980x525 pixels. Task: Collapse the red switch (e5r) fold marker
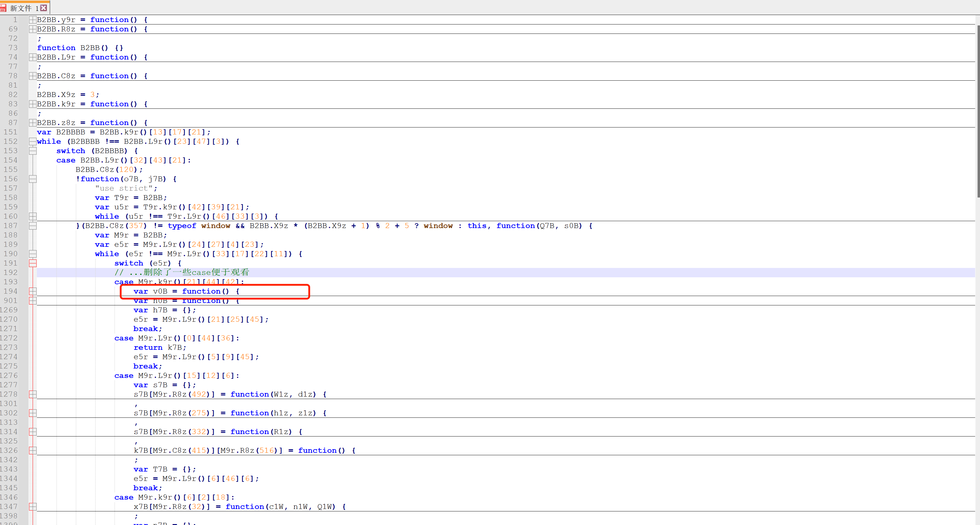coord(33,263)
